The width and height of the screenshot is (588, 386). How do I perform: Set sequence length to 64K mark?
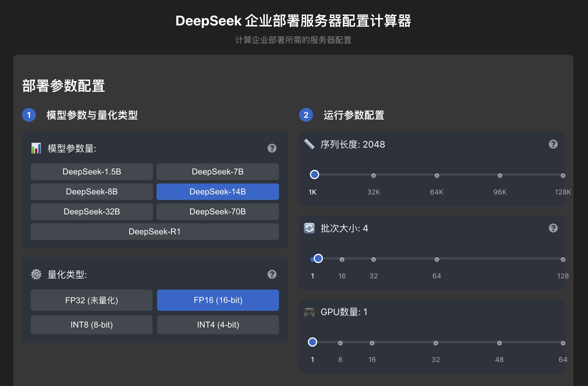tap(437, 176)
